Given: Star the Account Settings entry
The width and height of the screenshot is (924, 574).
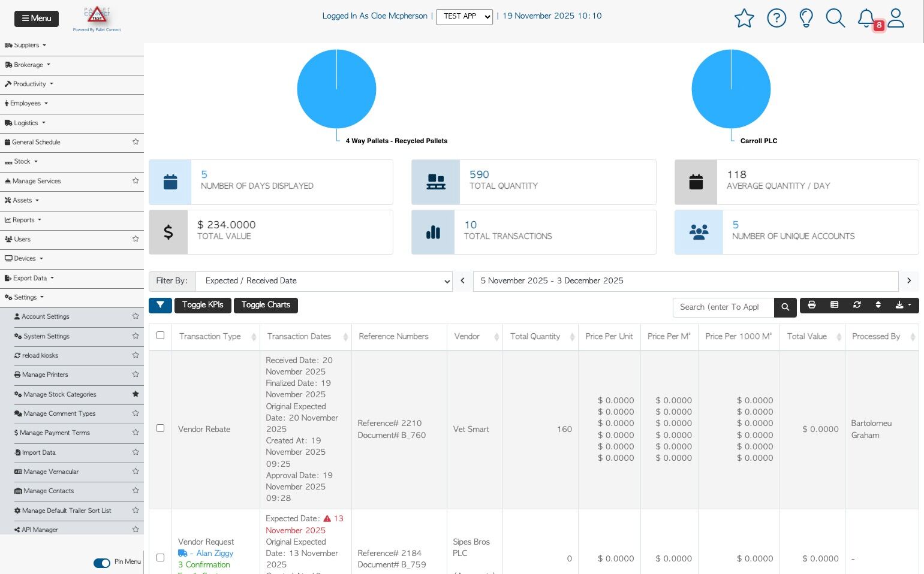Looking at the screenshot, I should (x=136, y=316).
